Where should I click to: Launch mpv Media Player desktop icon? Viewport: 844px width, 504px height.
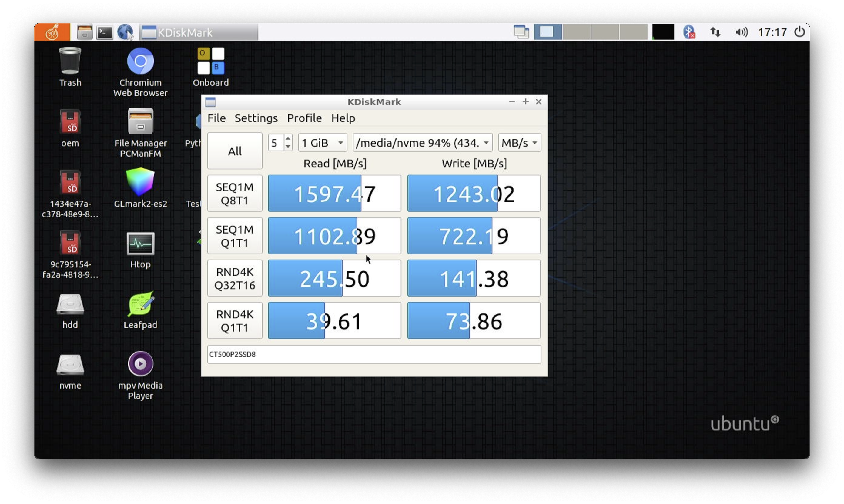click(140, 375)
